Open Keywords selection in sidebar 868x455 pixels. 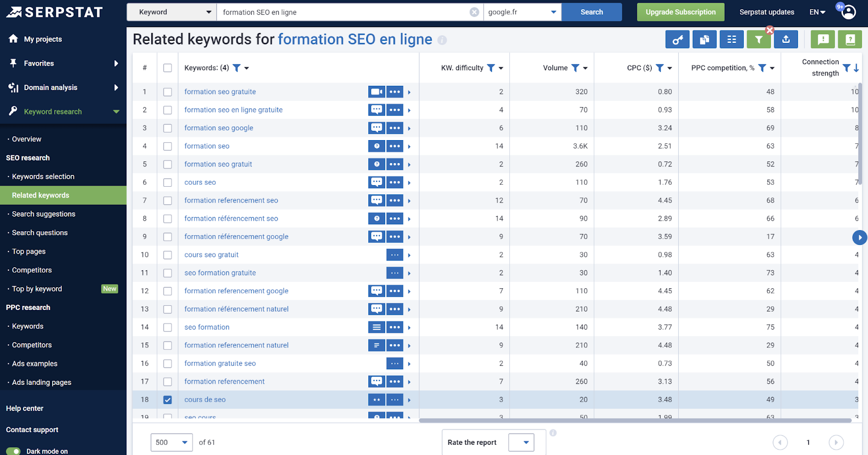pyautogui.click(x=43, y=176)
